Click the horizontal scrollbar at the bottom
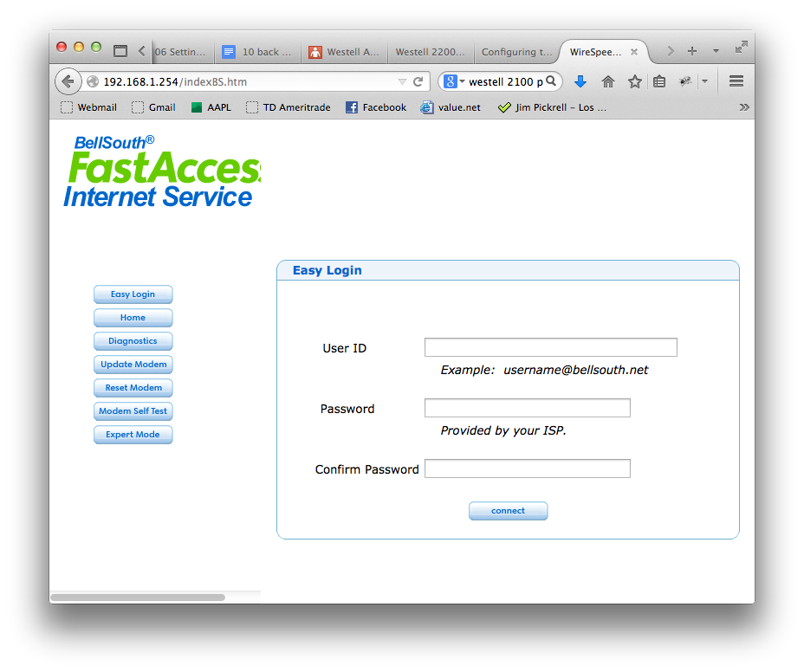The image size is (804, 672). click(x=138, y=598)
